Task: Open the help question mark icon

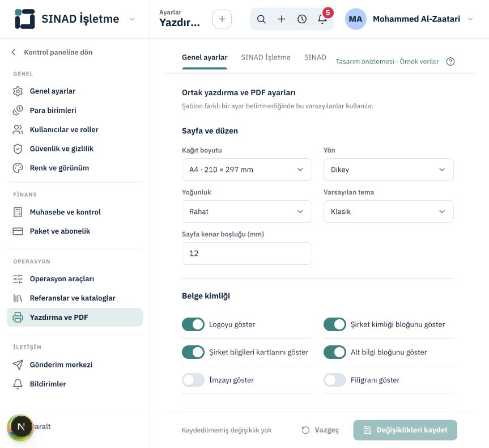Action: coord(450,61)
